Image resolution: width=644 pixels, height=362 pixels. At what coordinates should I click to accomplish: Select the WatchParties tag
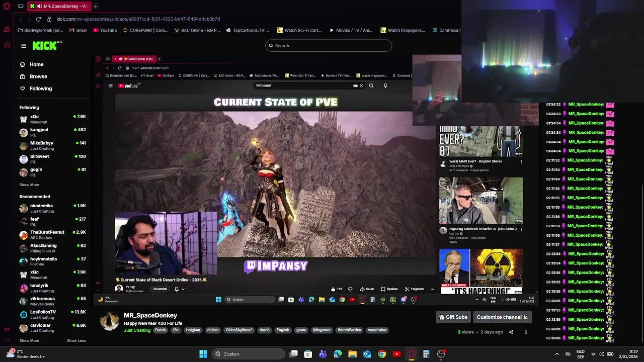349,330
